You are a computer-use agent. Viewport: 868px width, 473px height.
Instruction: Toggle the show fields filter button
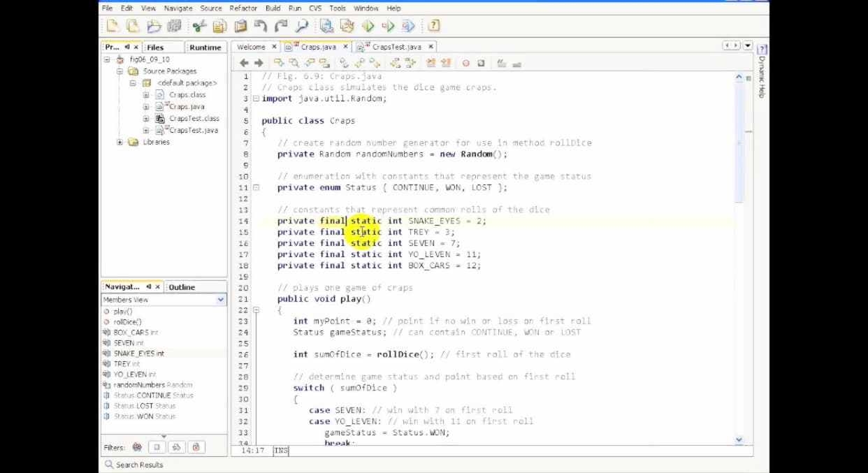pos(157,447)
